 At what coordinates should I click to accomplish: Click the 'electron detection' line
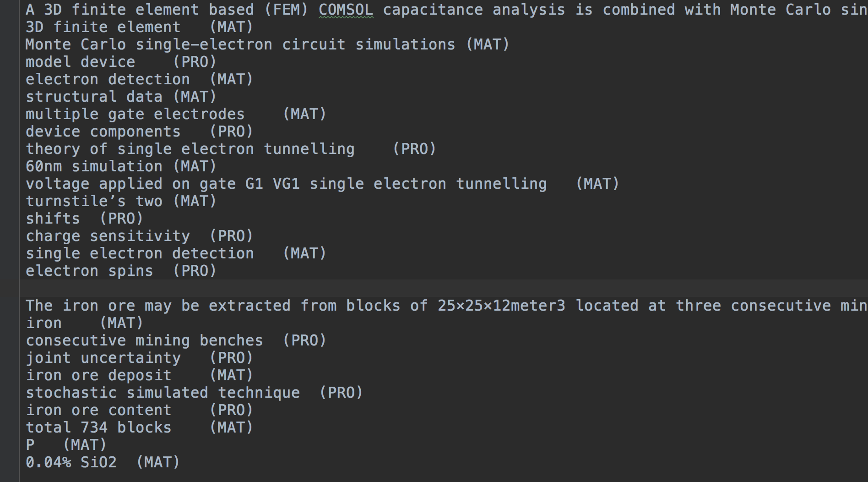[x=139, y=79]
